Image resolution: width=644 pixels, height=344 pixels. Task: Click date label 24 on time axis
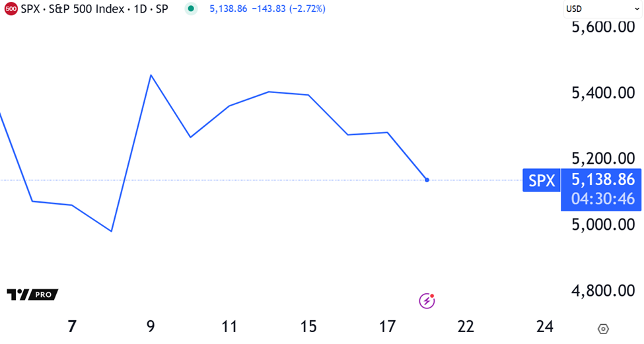[545, 326]
